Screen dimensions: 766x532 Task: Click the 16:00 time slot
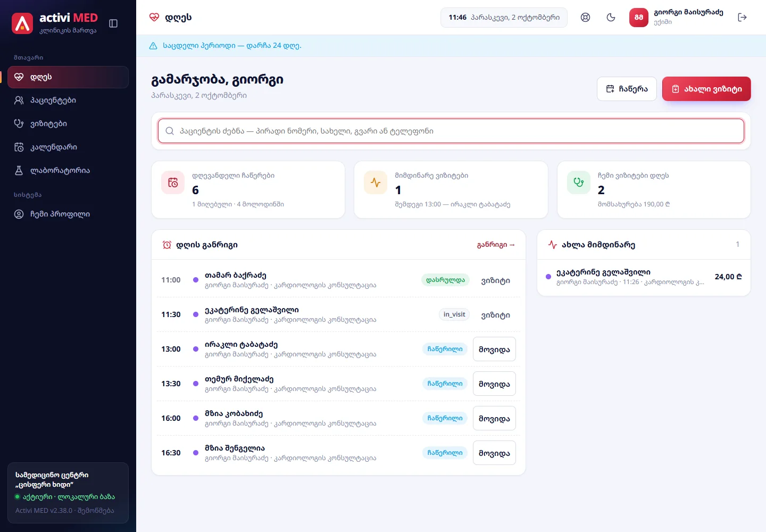[x=171, y=418]
